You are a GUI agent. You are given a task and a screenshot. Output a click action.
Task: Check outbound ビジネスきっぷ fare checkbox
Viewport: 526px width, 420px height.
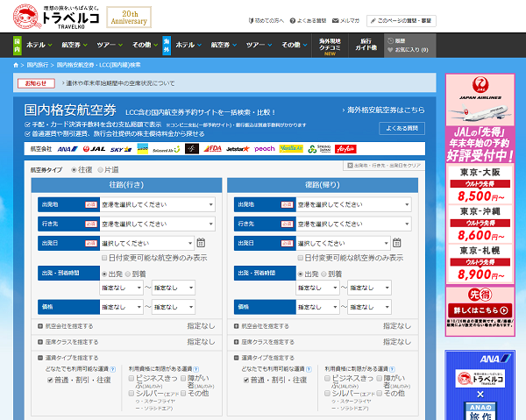[x=131, y=379]
